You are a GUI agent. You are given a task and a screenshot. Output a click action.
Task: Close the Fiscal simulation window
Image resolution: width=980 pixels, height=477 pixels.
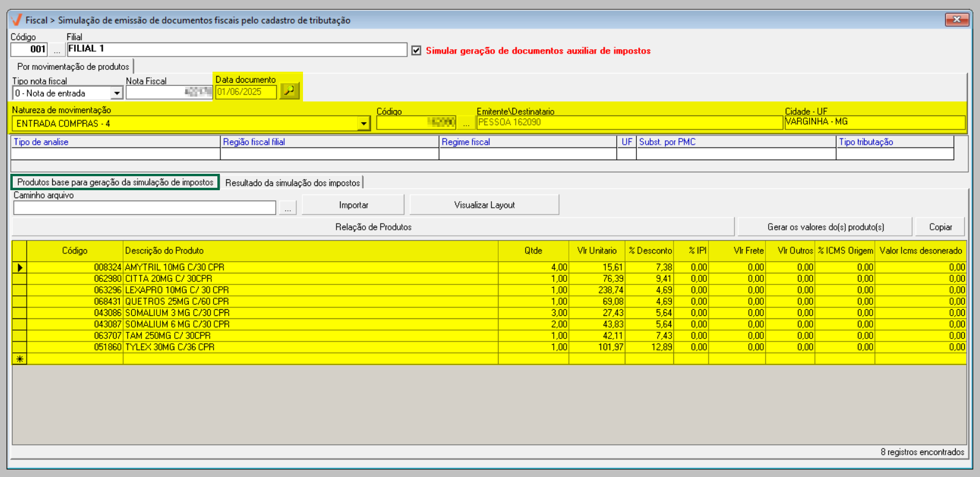956,20
